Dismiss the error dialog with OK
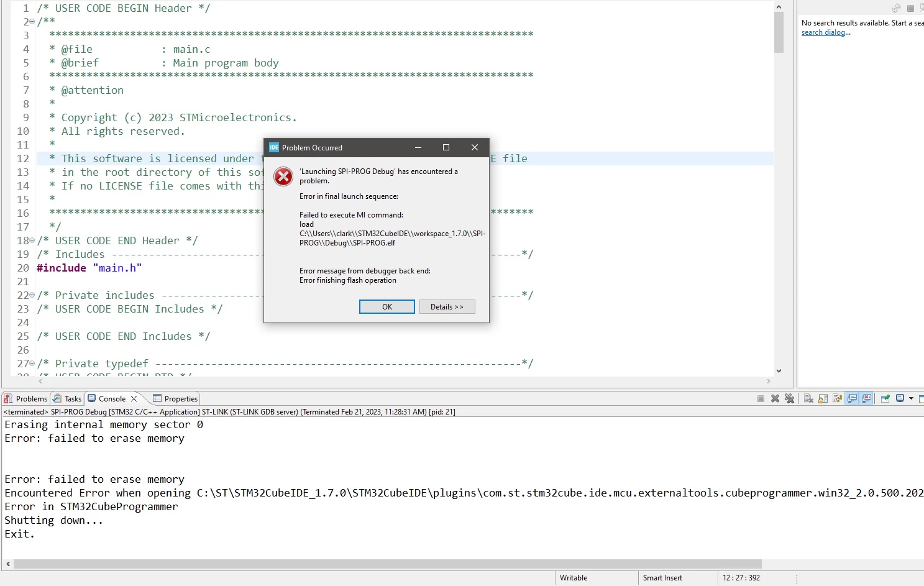Viewport: 924px width, 586px height. tap(387, 307)
